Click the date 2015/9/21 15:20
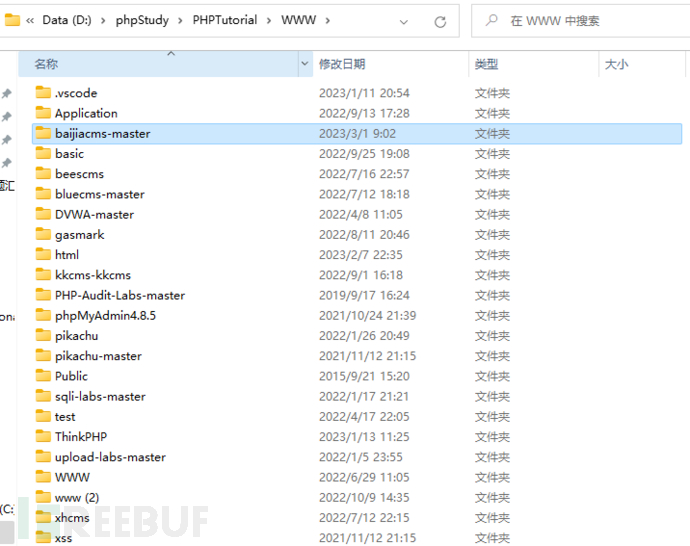The height and width of the screenshot is (546, 690). click(x=364, y=376)
